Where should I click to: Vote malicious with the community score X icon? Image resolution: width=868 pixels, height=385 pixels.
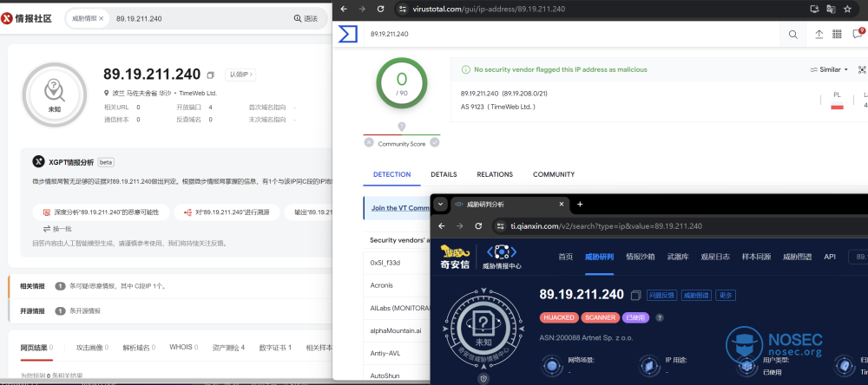click(369, 142)
